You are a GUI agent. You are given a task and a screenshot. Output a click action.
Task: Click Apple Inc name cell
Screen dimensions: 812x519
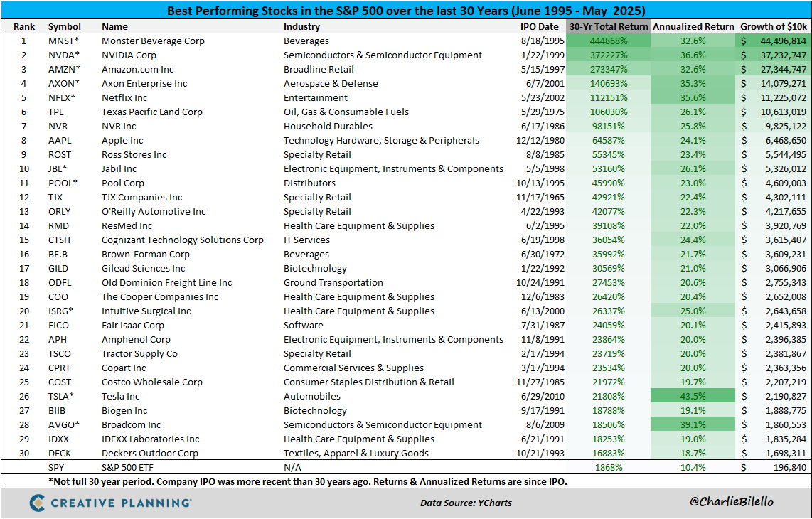[122, 140]
